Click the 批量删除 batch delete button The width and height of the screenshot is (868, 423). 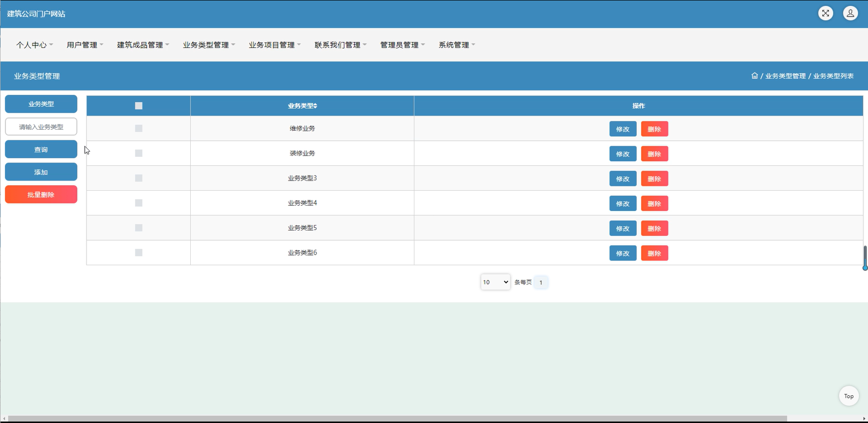(x=41, y=195)
